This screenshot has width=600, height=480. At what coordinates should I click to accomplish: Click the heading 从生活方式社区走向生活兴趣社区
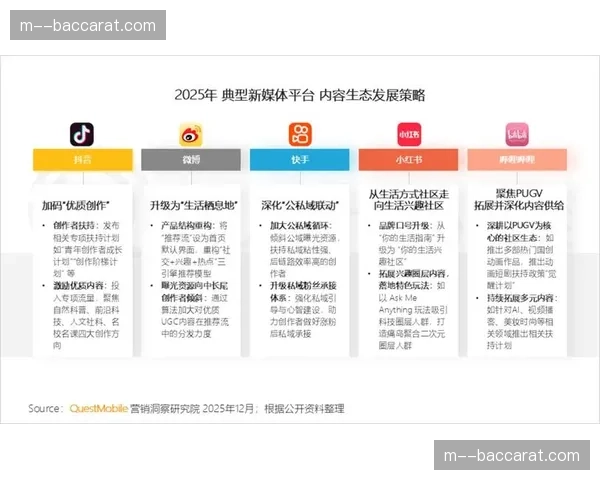tap(409, 200)
